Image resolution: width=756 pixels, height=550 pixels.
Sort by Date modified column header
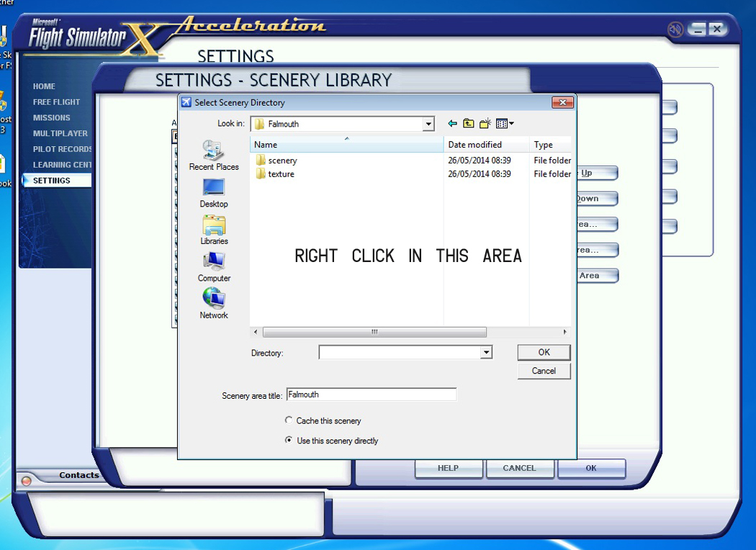pos(487,145)
